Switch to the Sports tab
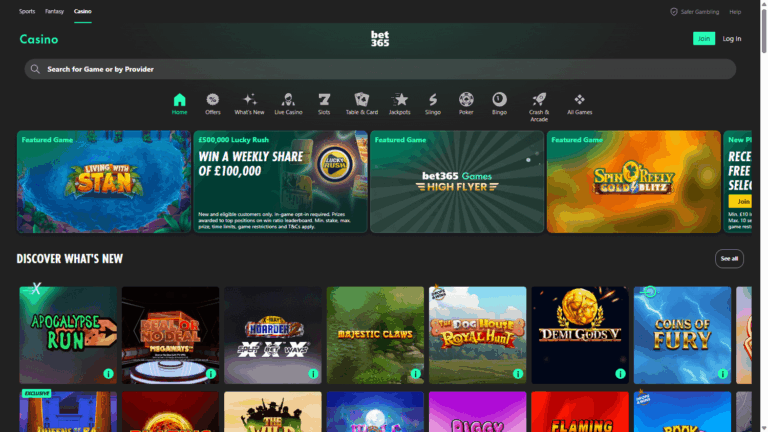Viewport: 768px width, 432px height. point(27,11)
